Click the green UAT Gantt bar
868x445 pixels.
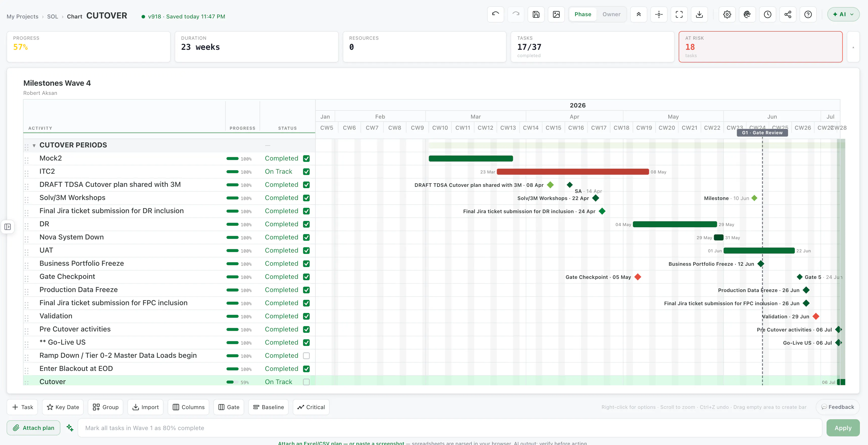coord(759,251)
